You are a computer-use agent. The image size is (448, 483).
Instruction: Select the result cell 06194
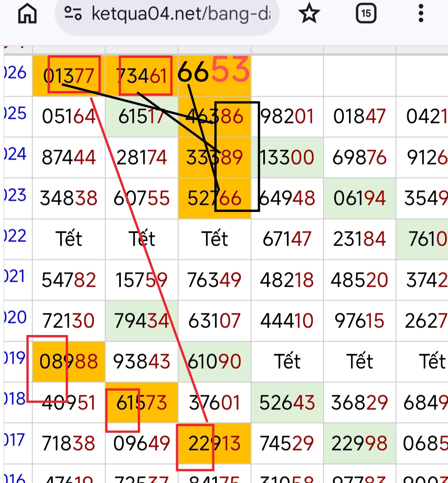(360, 198)
